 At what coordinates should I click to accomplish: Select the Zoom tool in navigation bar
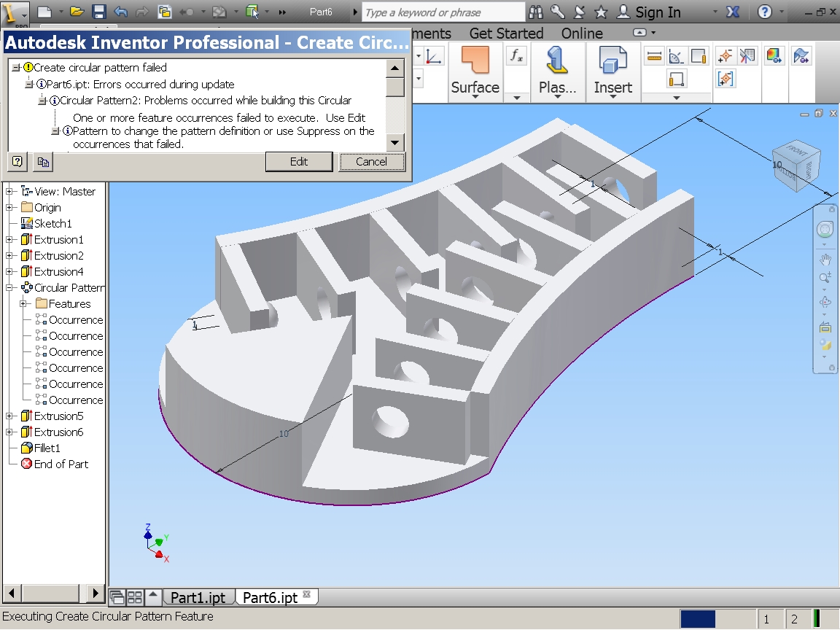click(825, 278)
